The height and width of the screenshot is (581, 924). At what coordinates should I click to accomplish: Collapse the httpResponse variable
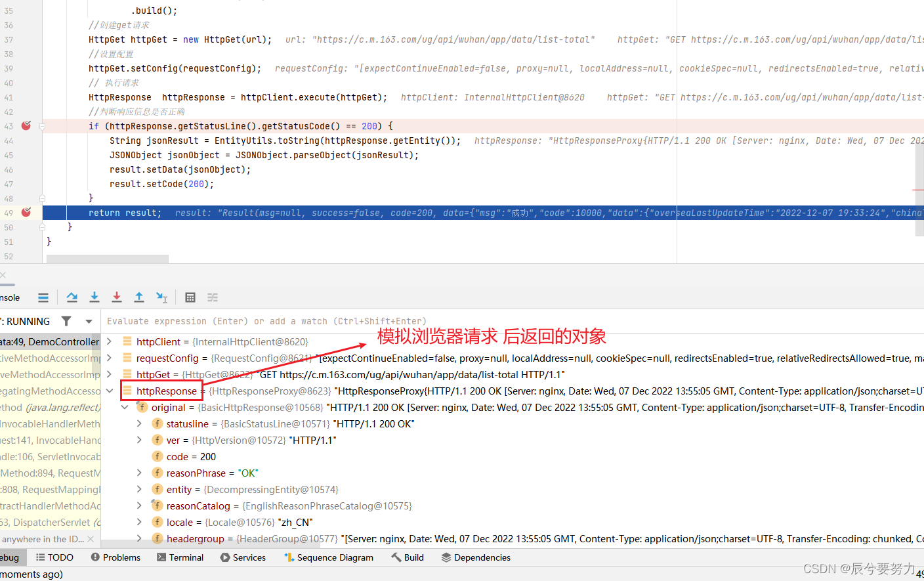click(110, 391)
